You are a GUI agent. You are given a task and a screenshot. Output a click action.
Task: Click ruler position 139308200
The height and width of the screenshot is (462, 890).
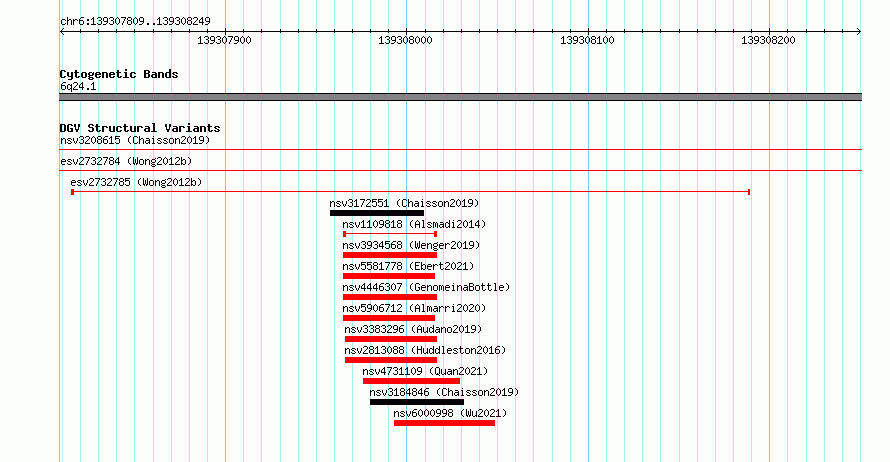[x=769, y=40]
